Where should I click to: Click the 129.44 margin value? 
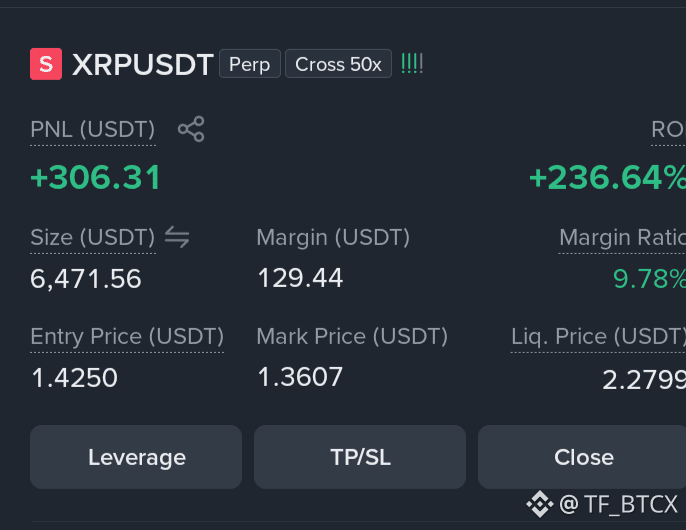(300, 278)
